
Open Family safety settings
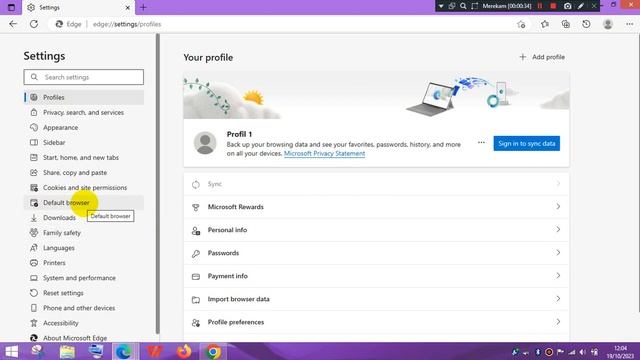click(84, 233)
